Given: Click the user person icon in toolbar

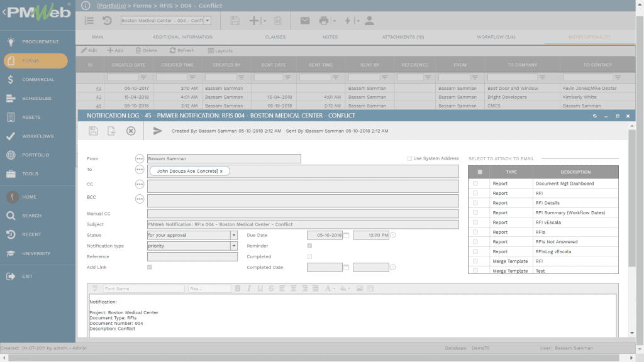Looking at the screenshot, I should [x=369, y=21].
